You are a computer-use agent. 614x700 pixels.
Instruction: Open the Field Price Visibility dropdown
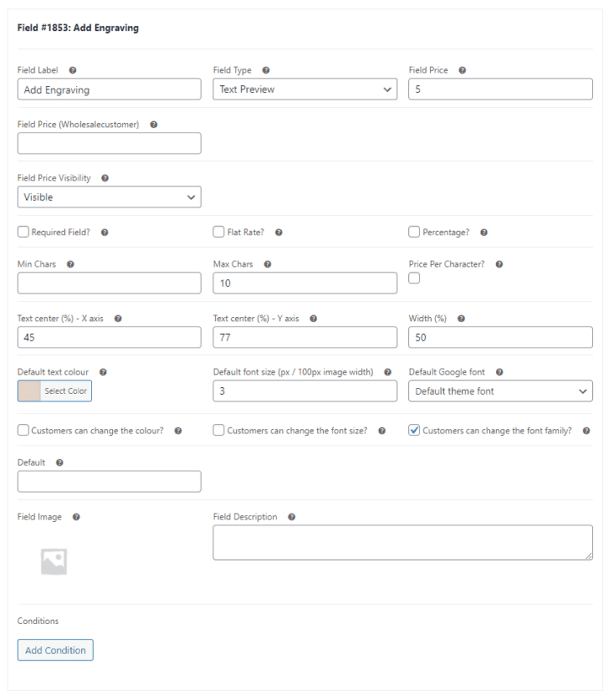click(x=109, y=197)
